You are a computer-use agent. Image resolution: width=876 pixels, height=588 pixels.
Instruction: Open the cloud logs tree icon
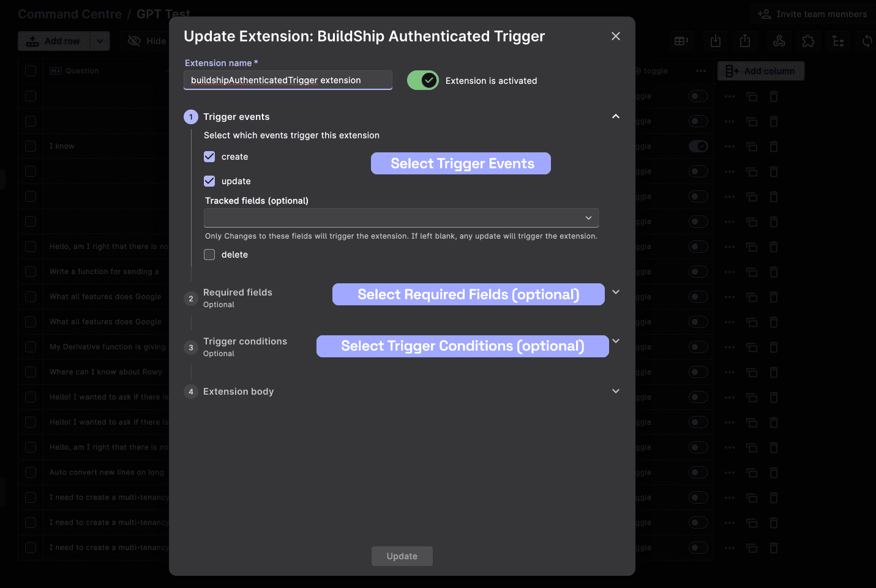pos(838,41)
